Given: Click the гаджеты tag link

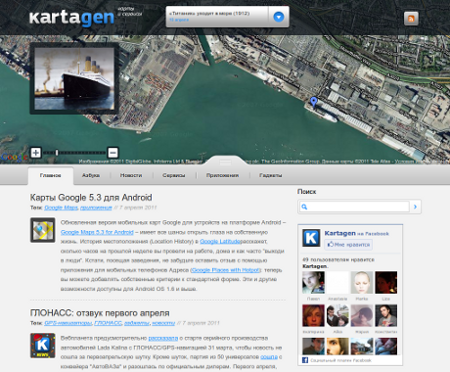Looking at the screenshot, I should point(137,323).
